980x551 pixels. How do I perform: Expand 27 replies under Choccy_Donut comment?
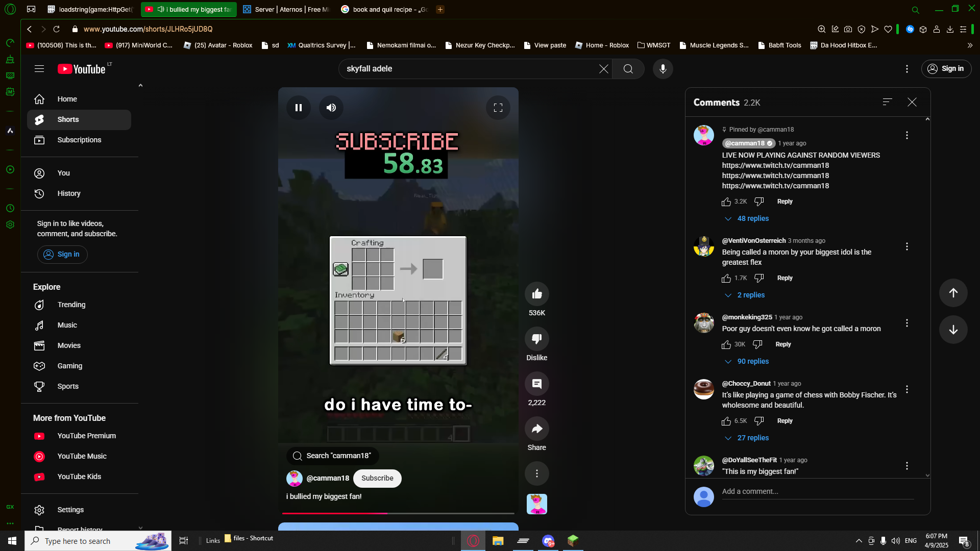point(747,438)
